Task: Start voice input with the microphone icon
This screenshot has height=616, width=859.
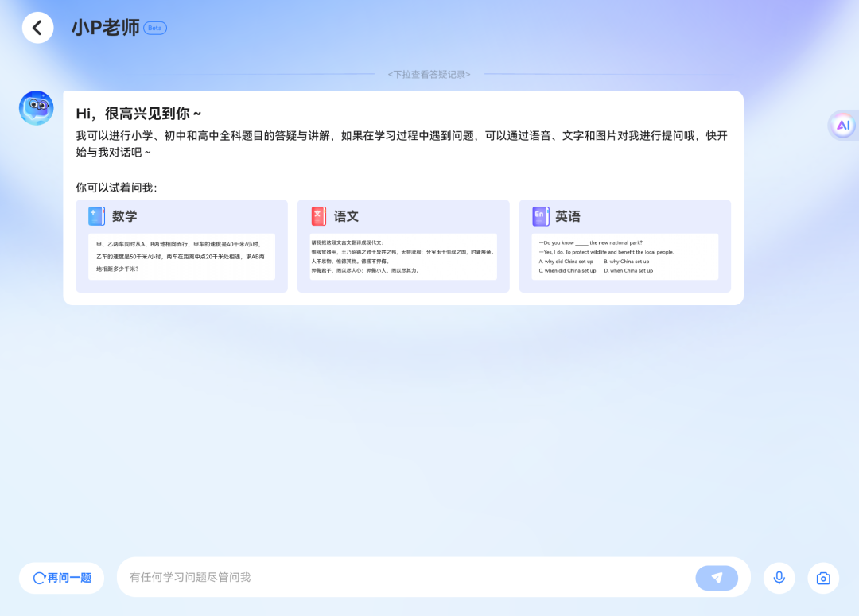Action: 779,578
